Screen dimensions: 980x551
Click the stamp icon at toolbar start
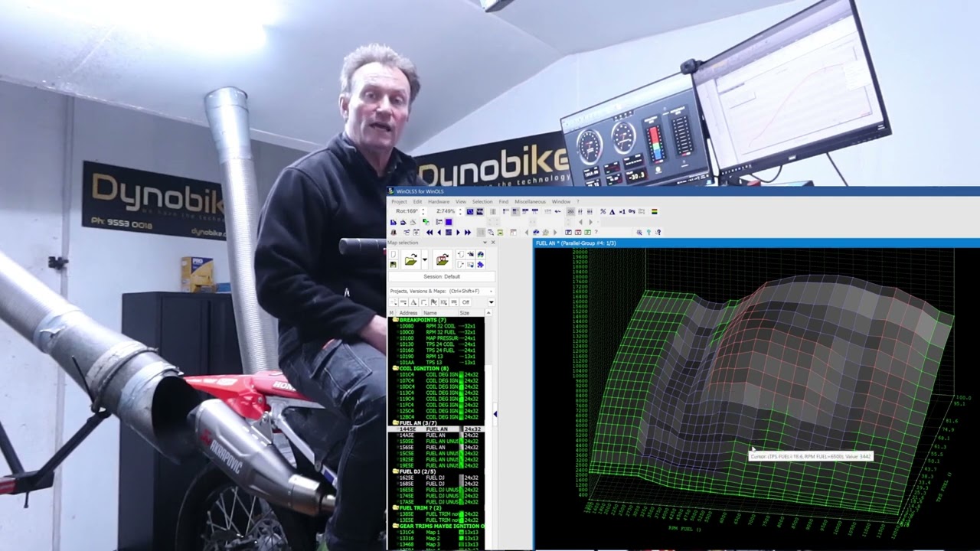point(394,232)
